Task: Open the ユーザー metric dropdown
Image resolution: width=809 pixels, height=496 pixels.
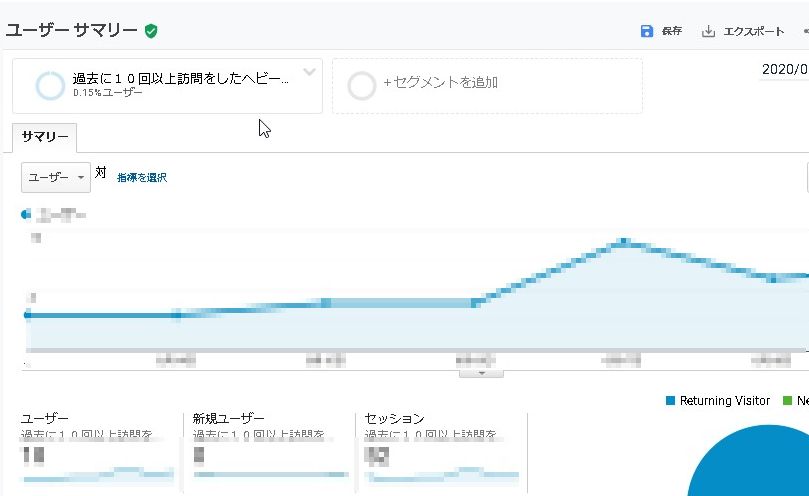Action: pos(56,177)
